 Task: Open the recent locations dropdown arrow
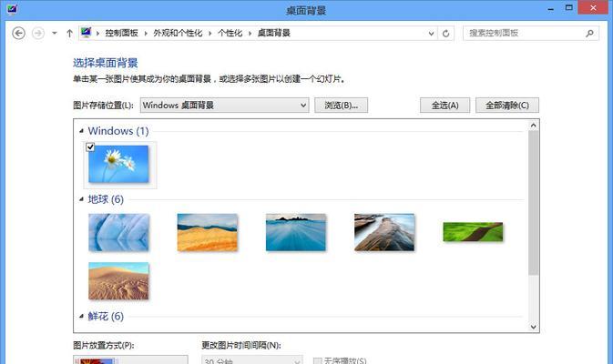click(55, 33)
